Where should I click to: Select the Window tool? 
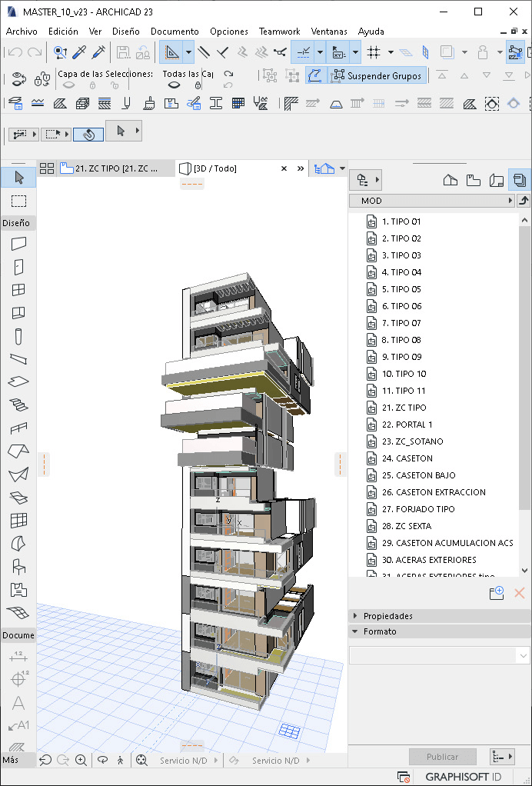[x=18, y=290]
